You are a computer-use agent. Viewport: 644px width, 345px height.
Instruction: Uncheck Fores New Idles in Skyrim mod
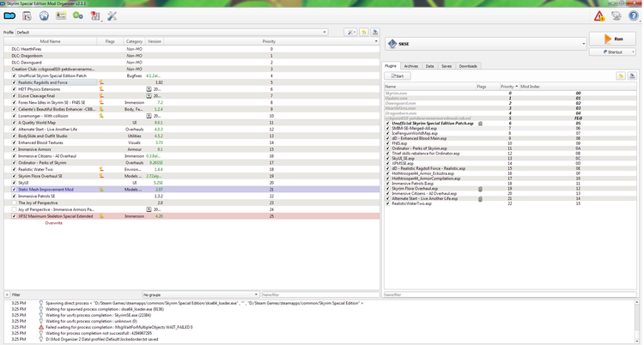coord(14,103)
